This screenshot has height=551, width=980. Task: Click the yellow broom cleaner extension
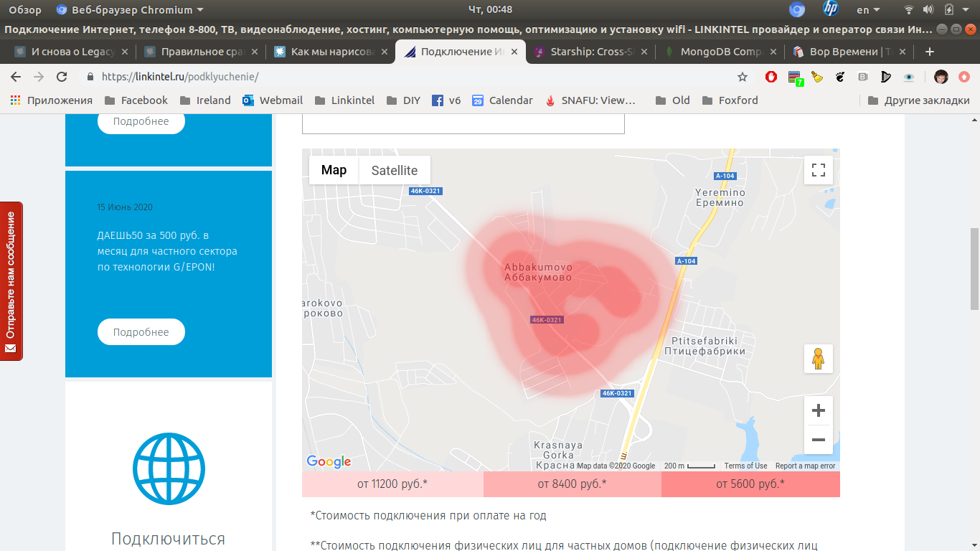coord(817,77)
